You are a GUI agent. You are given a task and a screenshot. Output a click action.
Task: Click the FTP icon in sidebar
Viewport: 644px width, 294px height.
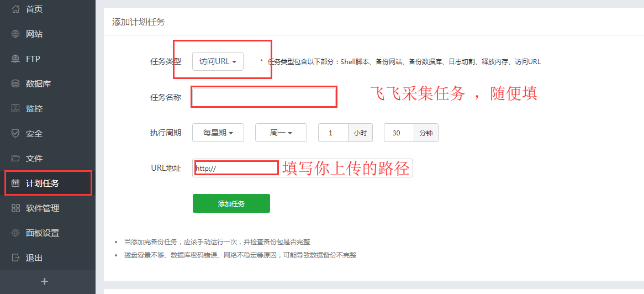coord(15,59)
